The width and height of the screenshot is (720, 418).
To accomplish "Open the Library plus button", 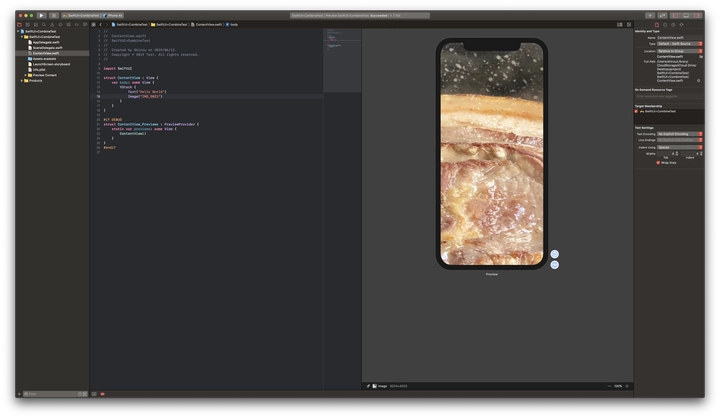I will [x=650, y=16].
